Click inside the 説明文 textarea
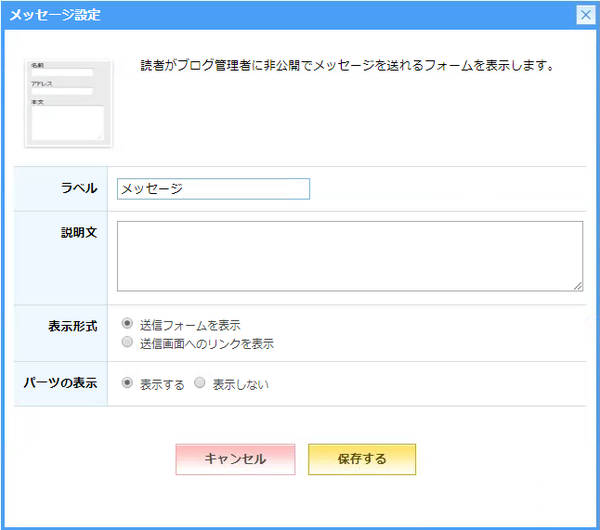 point(350,256)
